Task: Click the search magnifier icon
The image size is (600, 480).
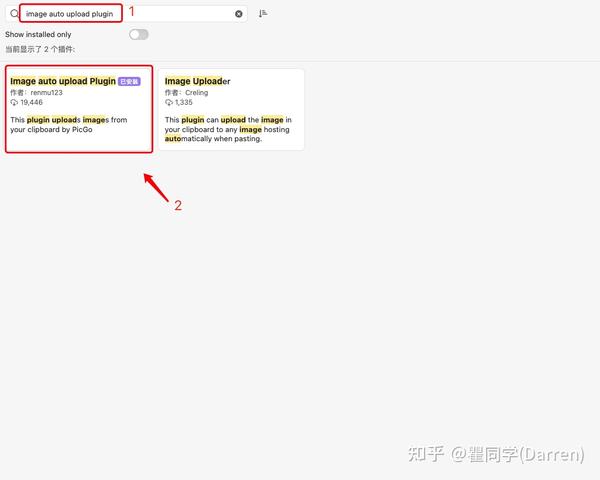Action: pyautogui.click(x=14, y=14)
